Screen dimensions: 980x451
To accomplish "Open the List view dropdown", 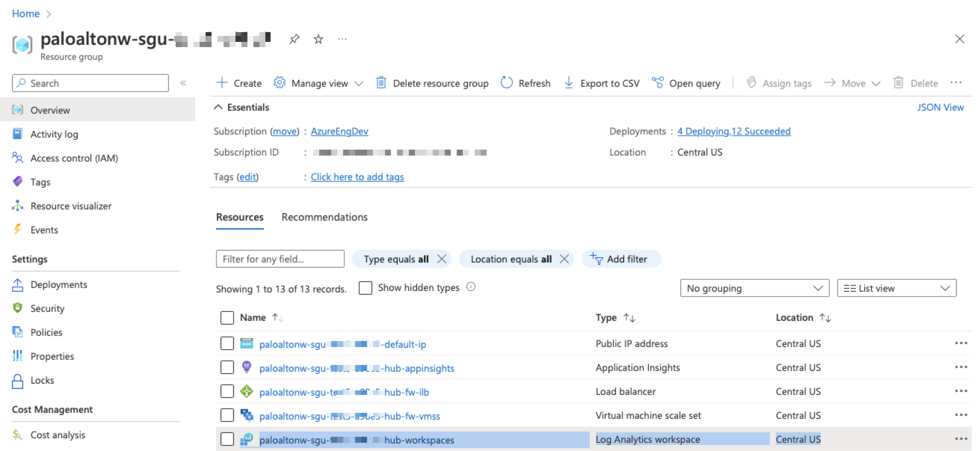I will coord(896,288).
